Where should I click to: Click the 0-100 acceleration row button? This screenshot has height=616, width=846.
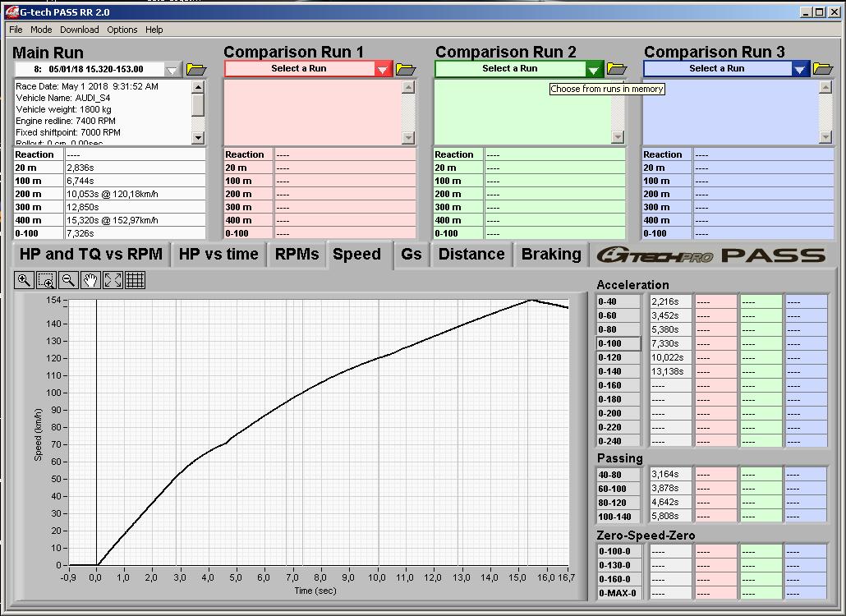click(618, 343)
